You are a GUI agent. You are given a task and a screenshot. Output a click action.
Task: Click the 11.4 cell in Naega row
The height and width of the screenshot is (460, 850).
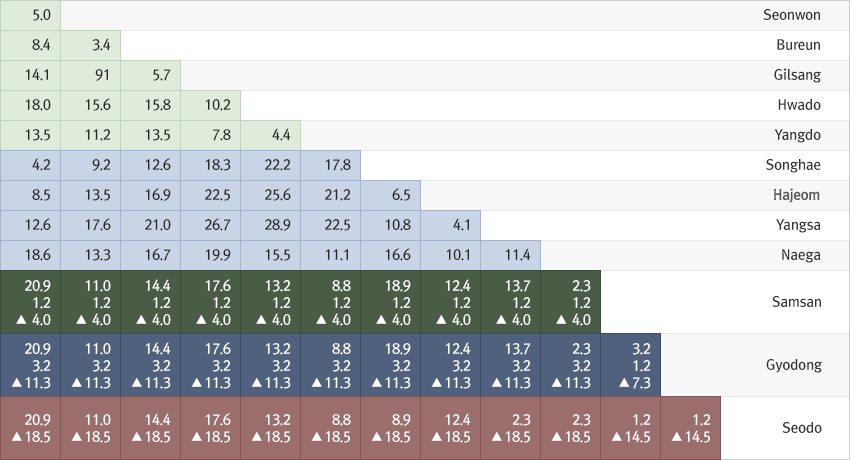click(x=511, y=255)
